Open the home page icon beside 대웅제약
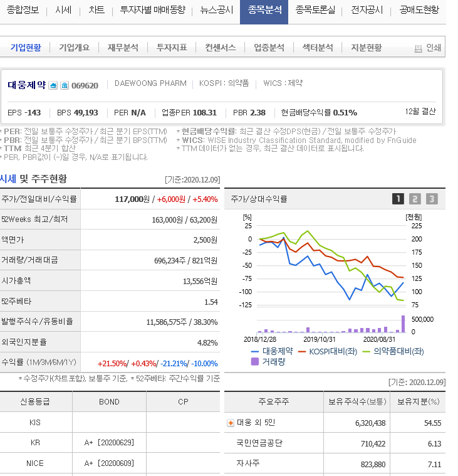 53,85
